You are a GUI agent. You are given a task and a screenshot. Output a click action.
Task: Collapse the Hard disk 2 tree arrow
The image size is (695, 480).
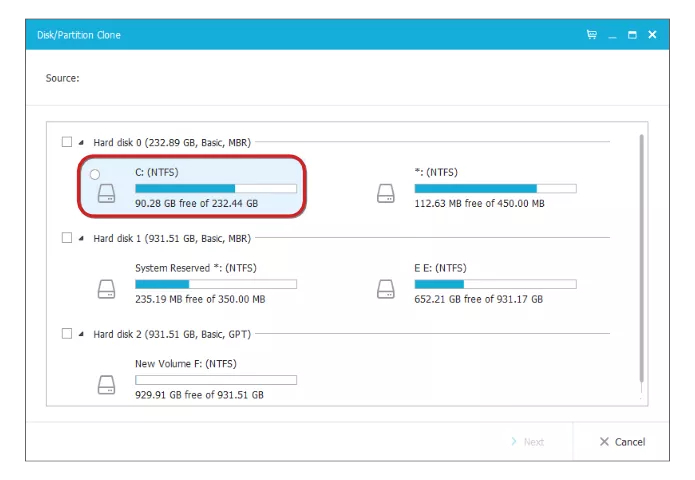[82, 333]
